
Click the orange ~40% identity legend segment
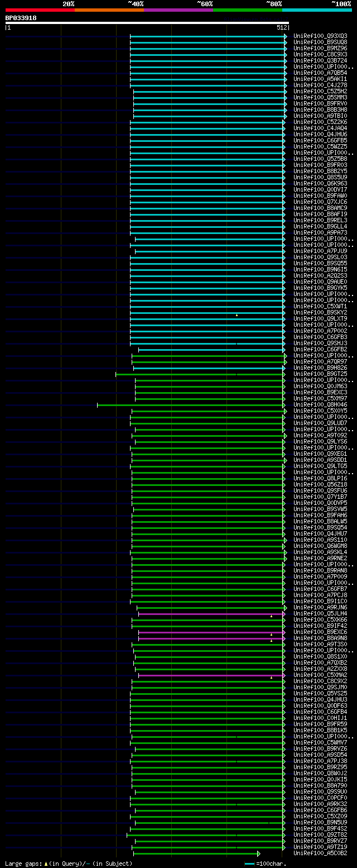coord(109,9)
